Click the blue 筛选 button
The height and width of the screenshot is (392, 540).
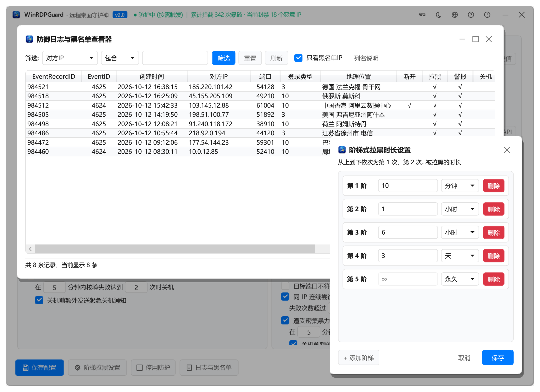click(x=224, y=58)
